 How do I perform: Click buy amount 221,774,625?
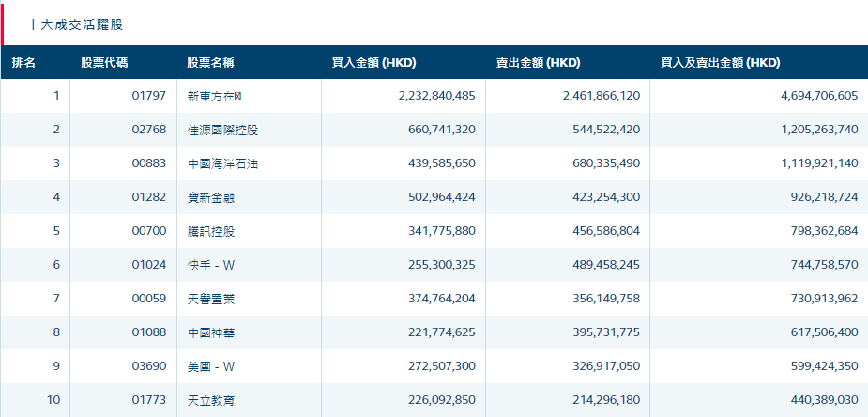[x=442, y=332]
